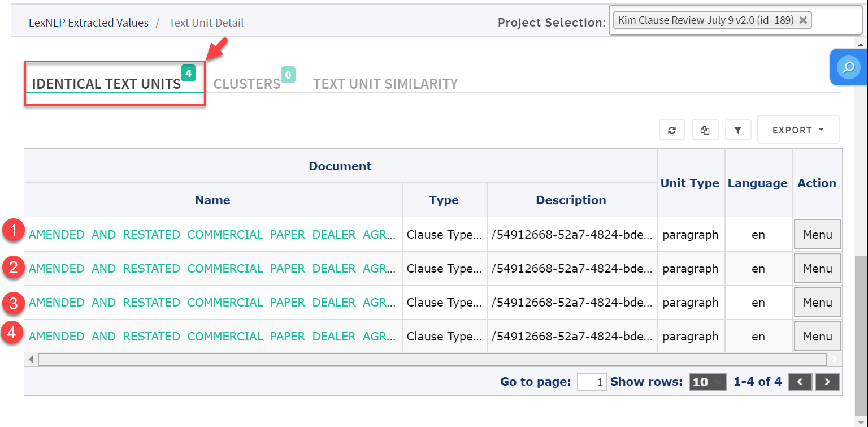Go to next page arrow

827,382
